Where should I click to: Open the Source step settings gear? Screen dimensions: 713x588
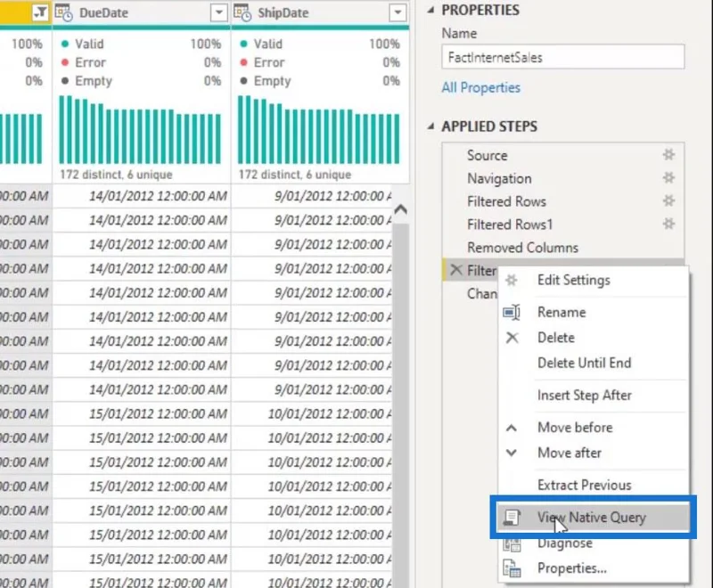668,155
